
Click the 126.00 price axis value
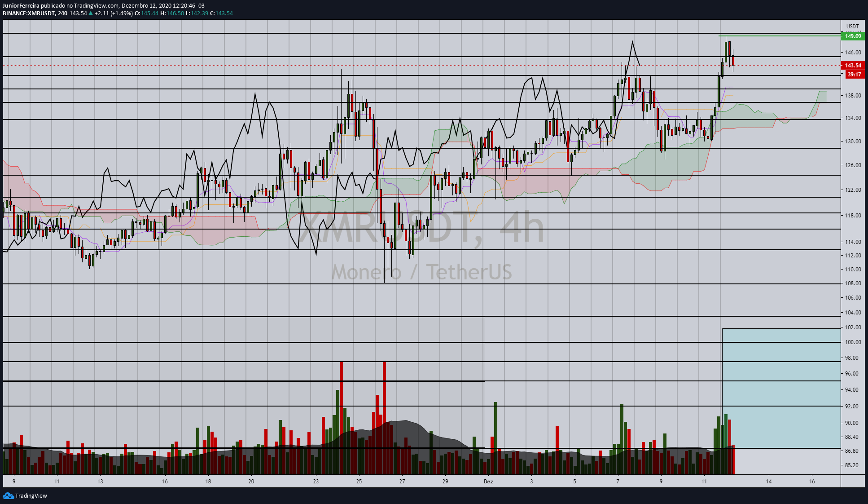point(853,165)
